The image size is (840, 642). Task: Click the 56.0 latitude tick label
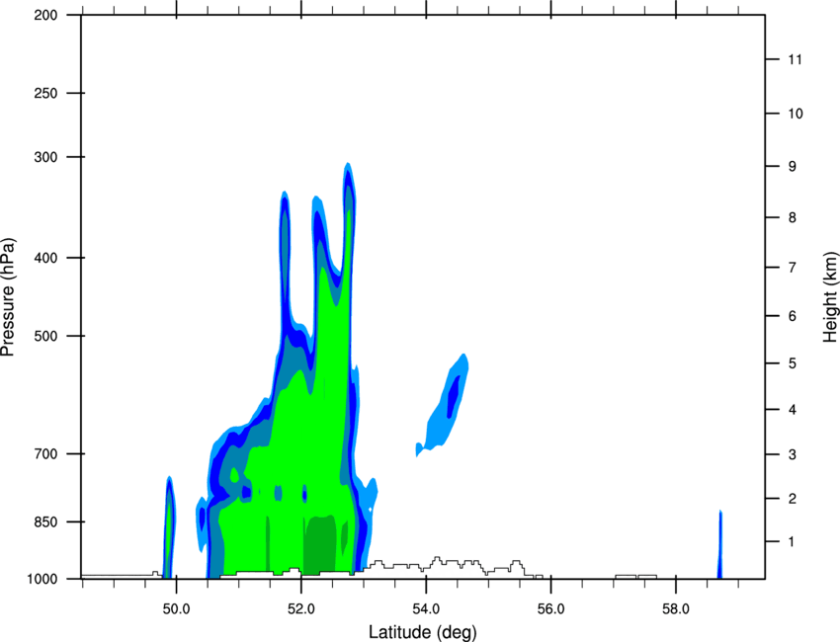(550, 609)
